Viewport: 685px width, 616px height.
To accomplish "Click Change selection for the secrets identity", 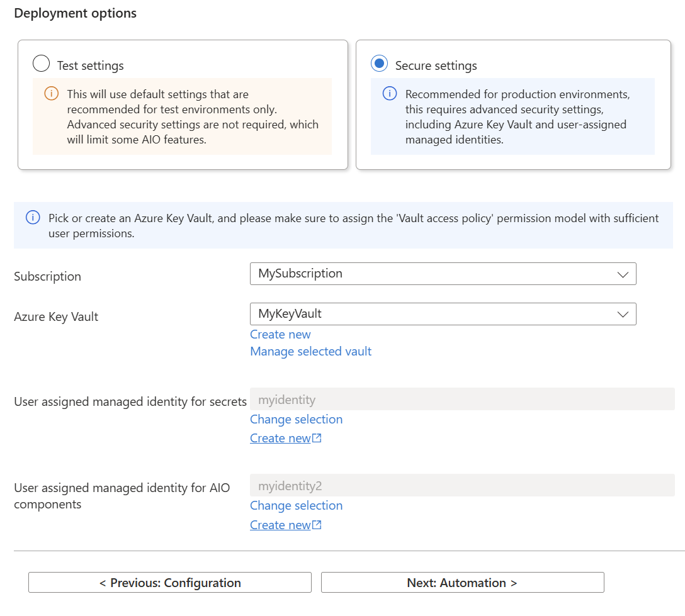I will 296,419.
